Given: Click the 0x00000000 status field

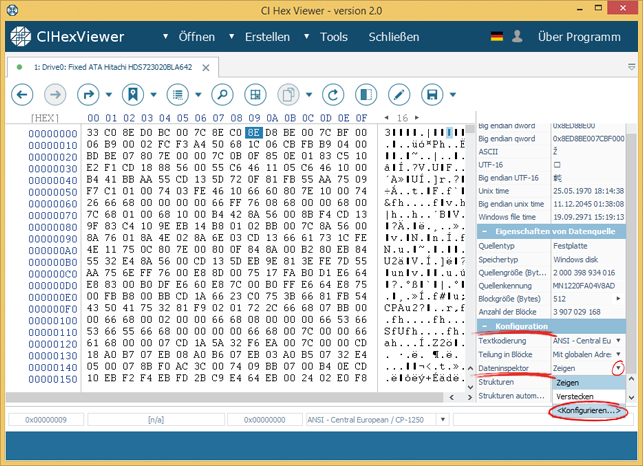Looking at the screenshot, I should pyautogui.click(x=264, y=420).
